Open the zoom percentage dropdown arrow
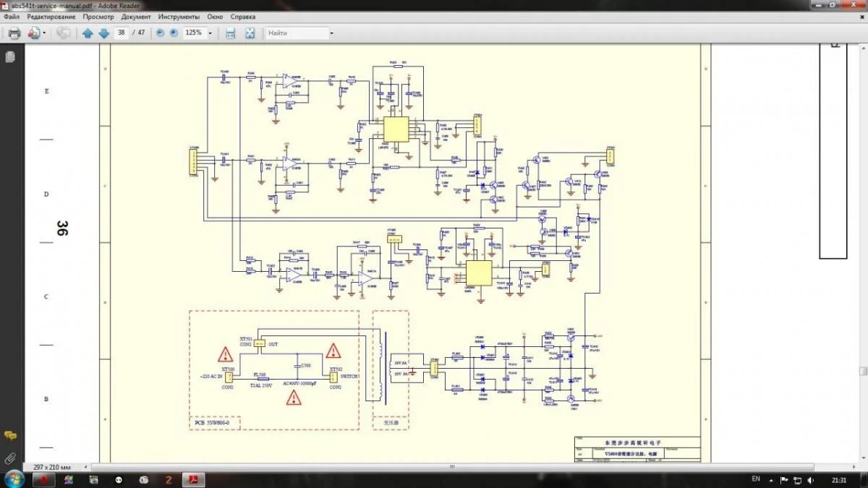Viewport: 868px width, 488px height. pyautogui.click(x=210, y=33)
